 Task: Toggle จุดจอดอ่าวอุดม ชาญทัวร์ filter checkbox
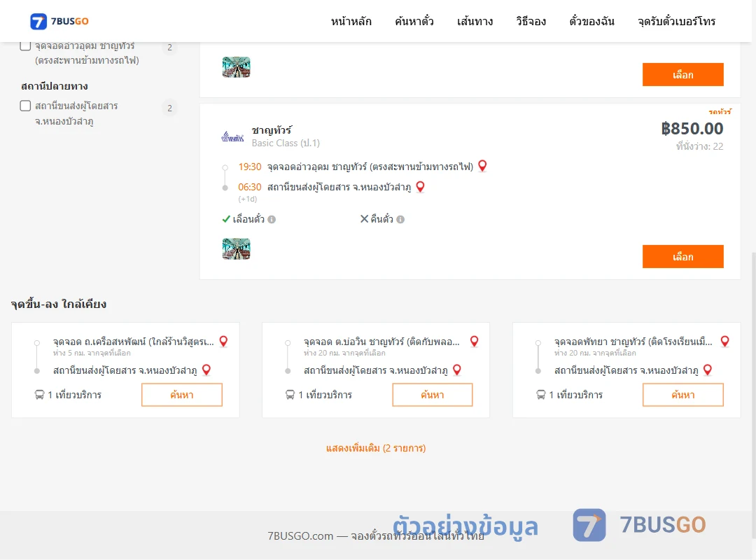pos(25,45)
